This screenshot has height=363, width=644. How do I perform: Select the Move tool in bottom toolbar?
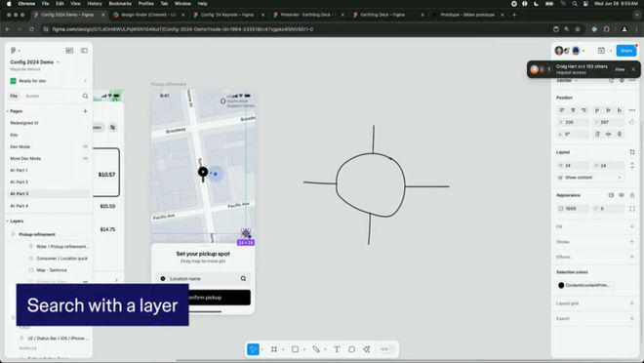253,349
